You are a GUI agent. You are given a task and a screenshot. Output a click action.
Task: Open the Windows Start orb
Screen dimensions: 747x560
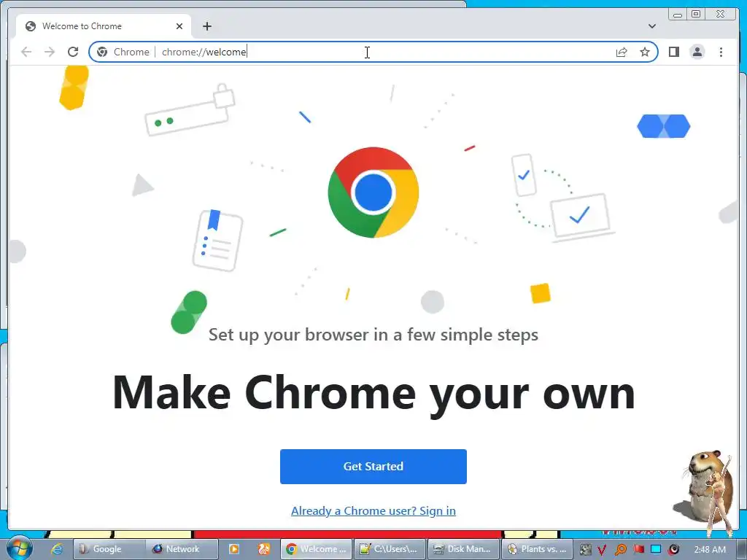[20, 548]
